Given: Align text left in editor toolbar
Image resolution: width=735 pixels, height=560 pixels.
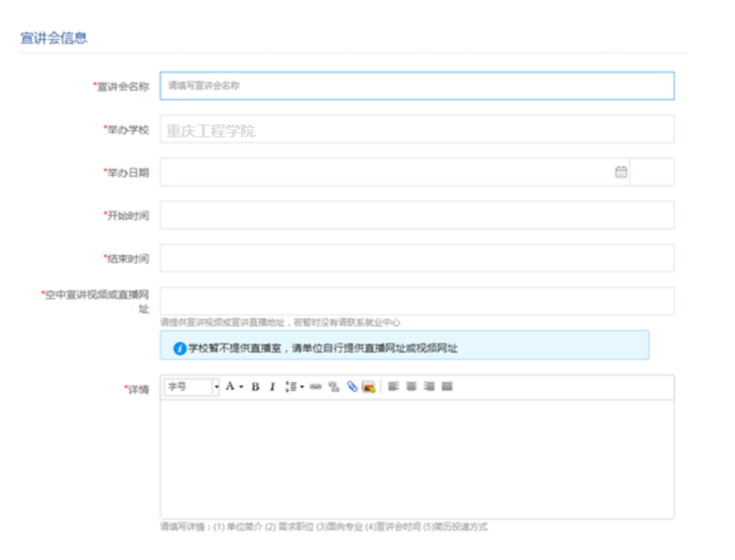Looking at the screenshot, I should (x=393, y=387).
